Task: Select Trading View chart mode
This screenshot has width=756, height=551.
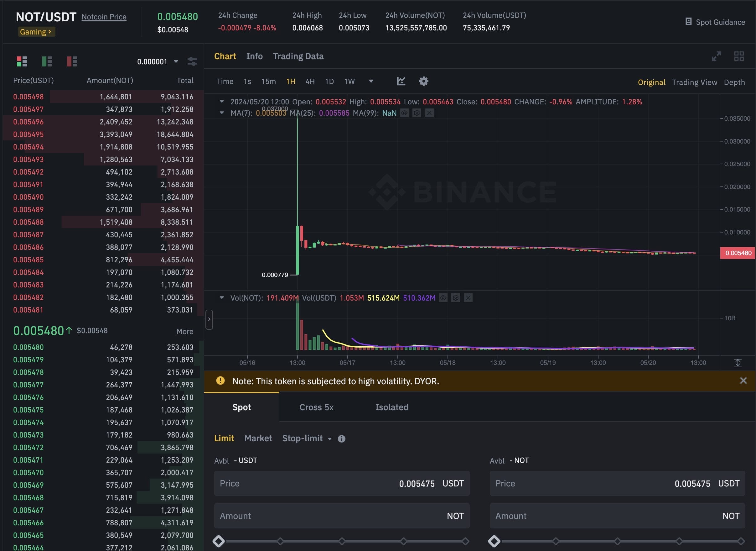Action: tap(694, 82)
